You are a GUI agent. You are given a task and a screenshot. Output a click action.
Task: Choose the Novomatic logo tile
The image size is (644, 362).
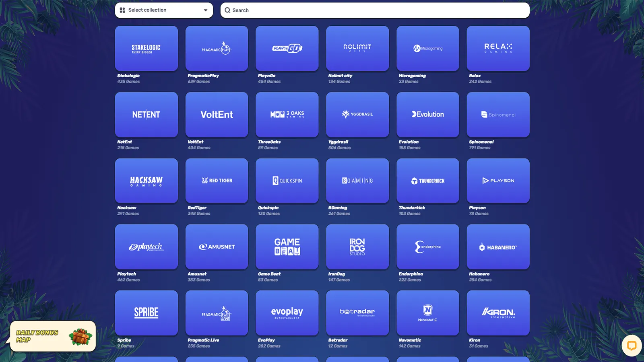pyautogui.click(x=427, y=313)
